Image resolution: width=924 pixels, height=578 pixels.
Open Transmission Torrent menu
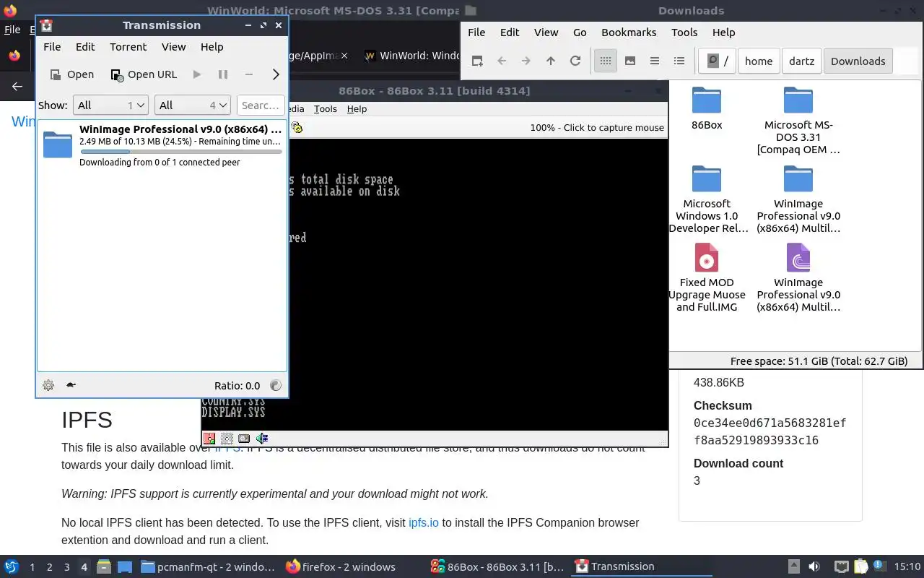point(128,47)
